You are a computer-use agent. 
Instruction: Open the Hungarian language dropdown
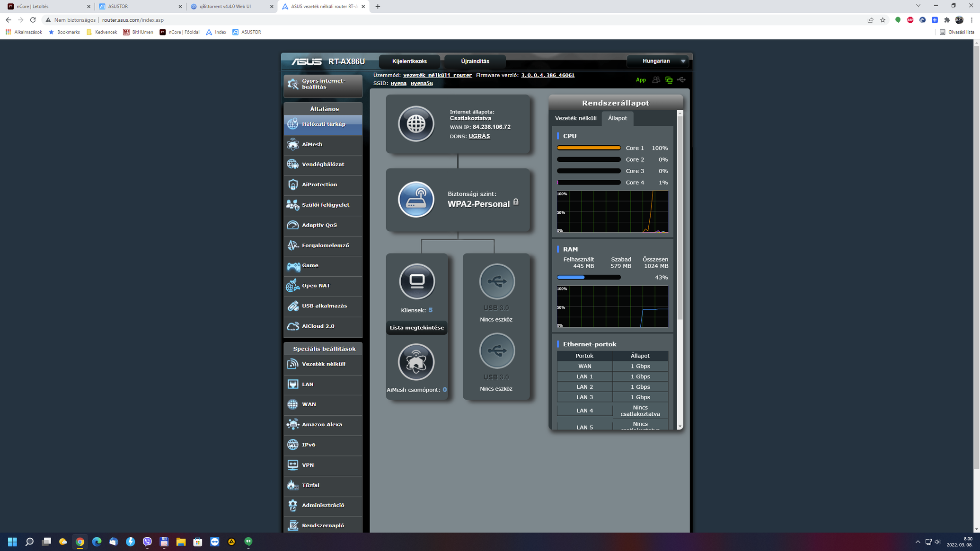click(x=658, y=61)
